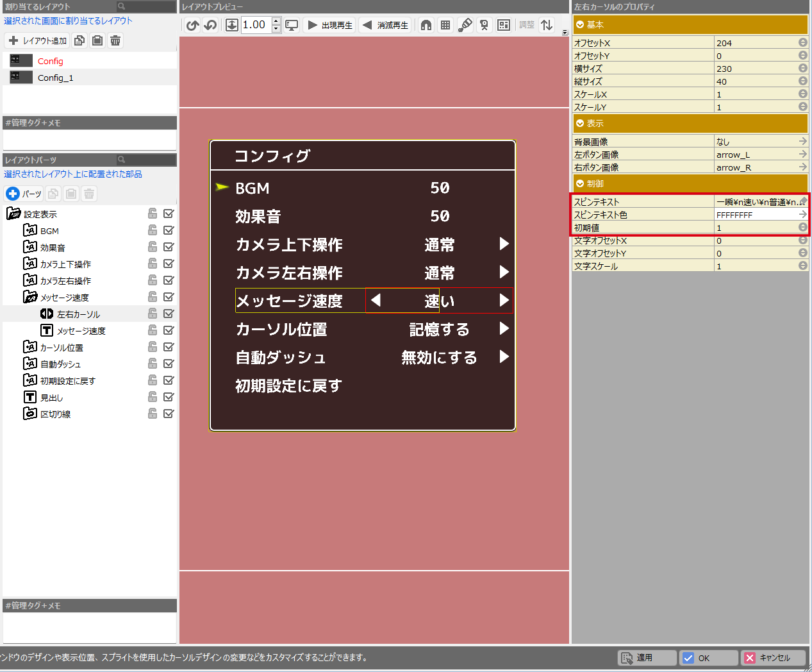Toggle the lock icon for 効果音 row

pyautogui.click(x=153, y=247)
